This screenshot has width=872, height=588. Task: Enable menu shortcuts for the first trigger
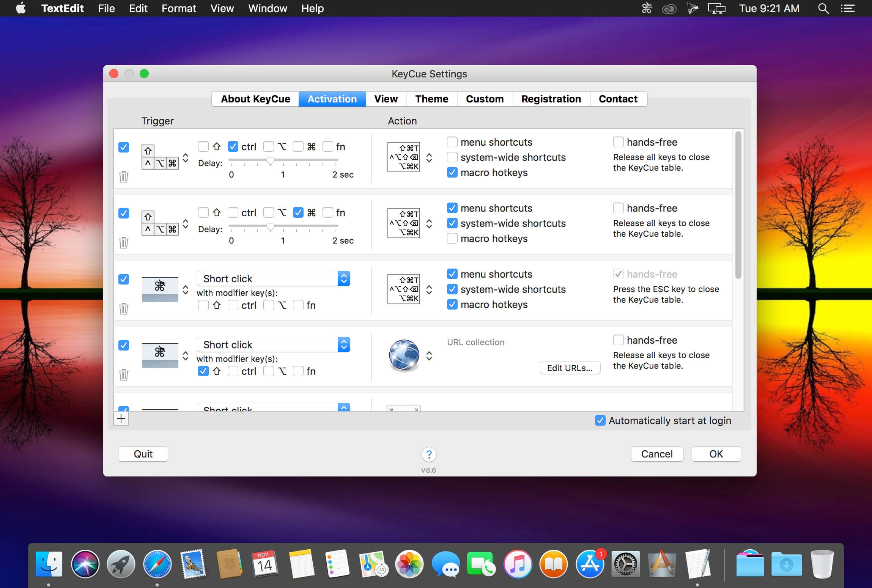tap(452, 142)
